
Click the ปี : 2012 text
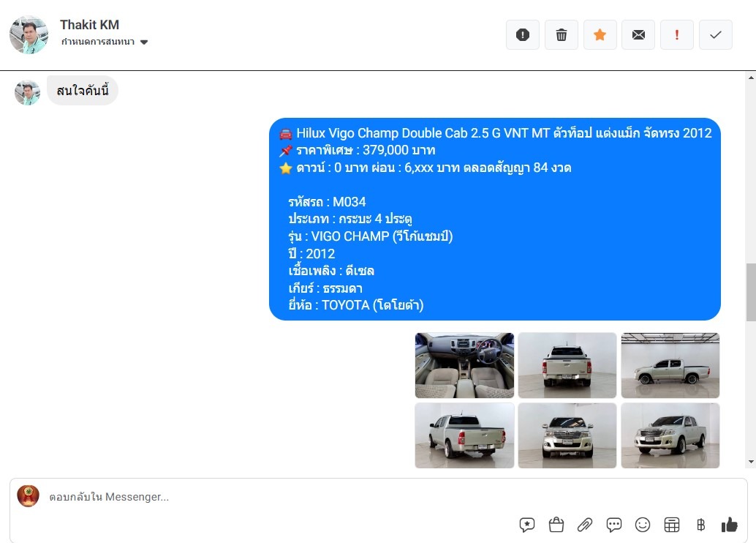pyautogui.click(x=311, y=253)
